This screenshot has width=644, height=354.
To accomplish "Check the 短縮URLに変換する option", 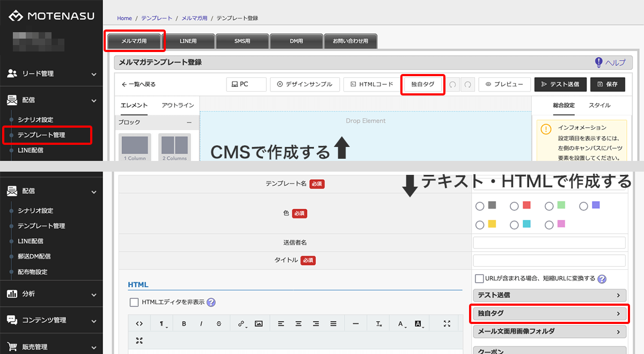I will coord(480,278).
